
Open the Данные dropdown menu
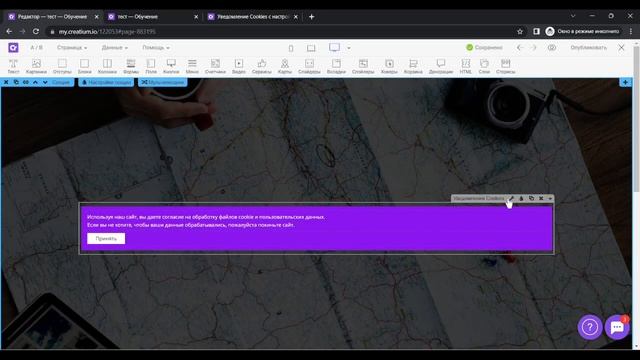115,48
